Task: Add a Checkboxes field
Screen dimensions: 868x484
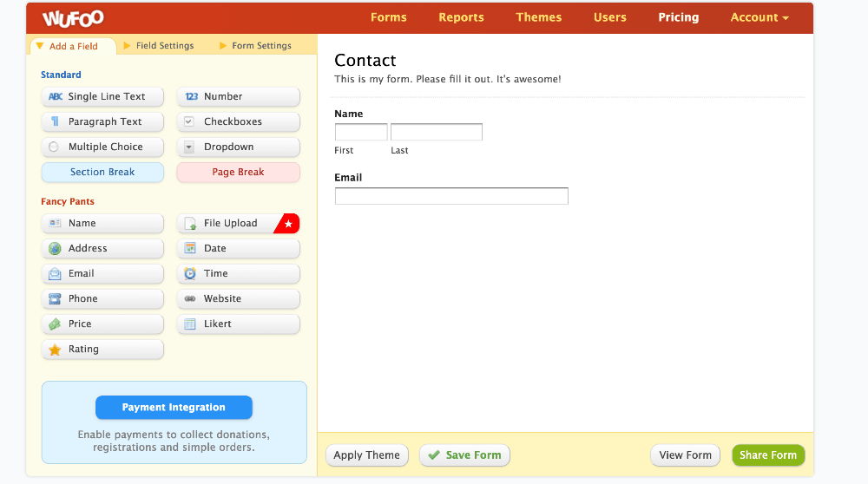Action: click(x=238, y=121)
